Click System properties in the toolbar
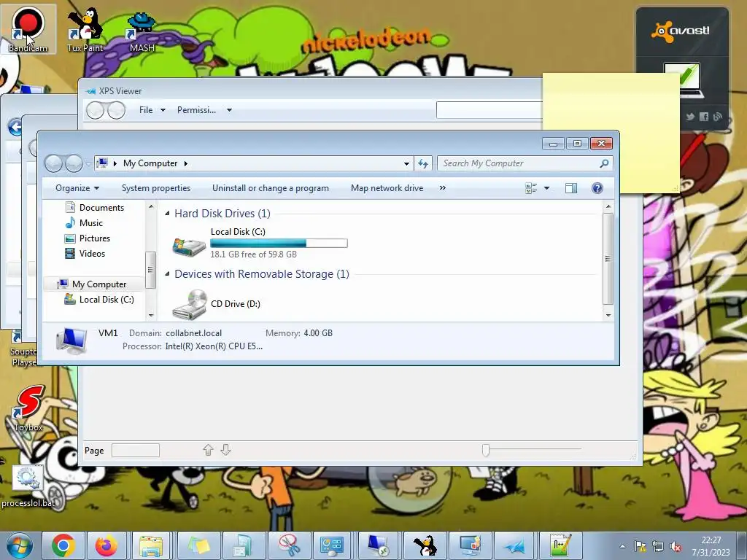The image size is (747, 560). (156, 188)
